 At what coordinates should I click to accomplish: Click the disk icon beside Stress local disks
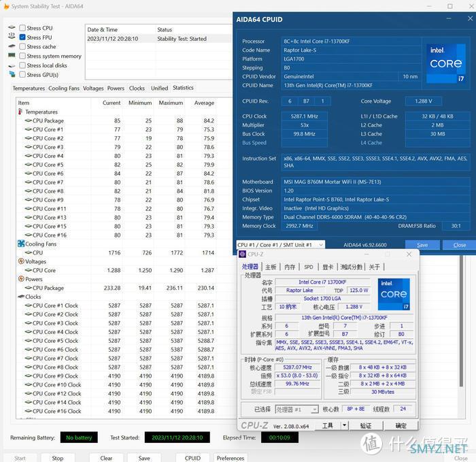12,65
